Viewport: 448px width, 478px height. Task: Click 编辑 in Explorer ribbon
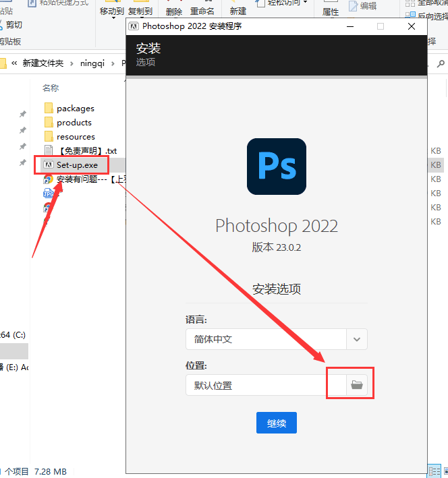point(362,6)
